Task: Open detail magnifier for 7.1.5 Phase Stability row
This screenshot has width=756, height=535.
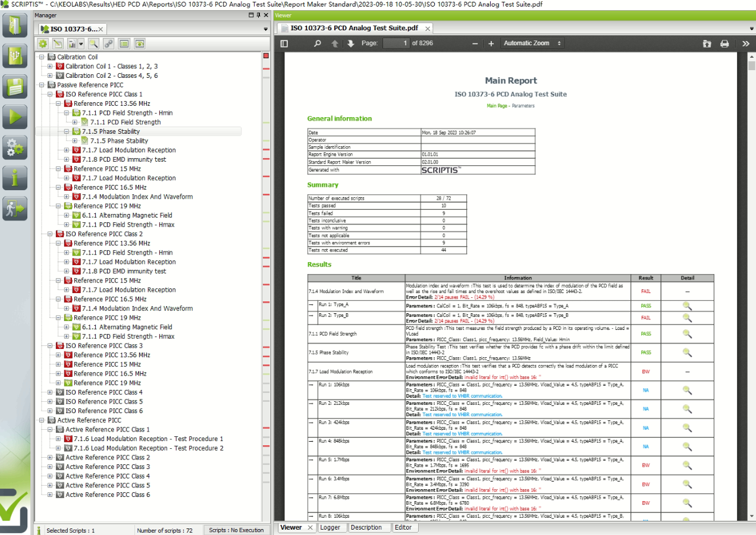Action: click(x=687, y=353)
